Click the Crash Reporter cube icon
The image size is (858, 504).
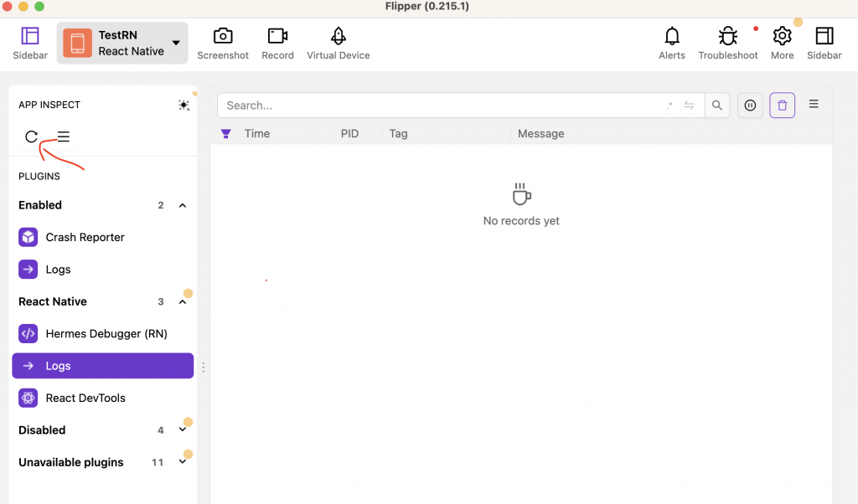coord(28,237)
